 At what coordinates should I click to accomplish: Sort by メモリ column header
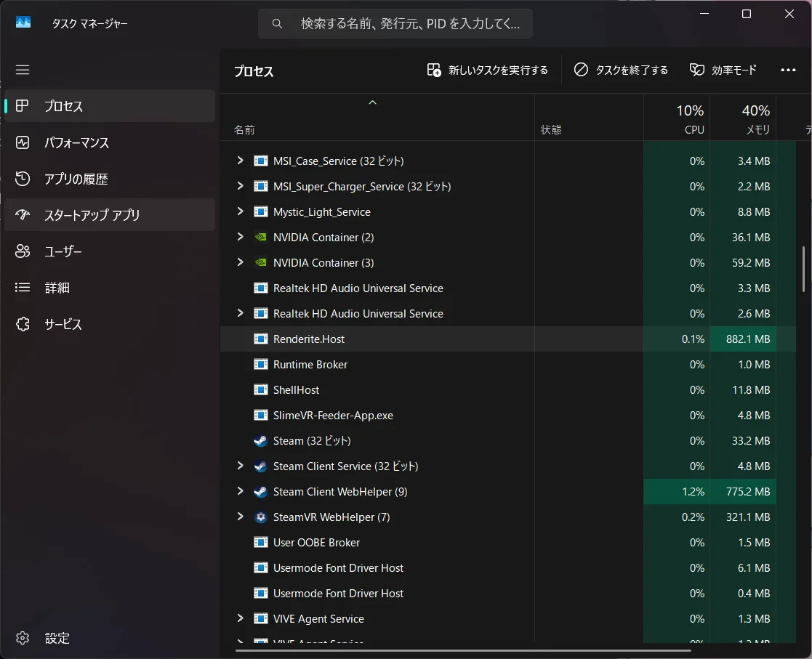[743, 118]
